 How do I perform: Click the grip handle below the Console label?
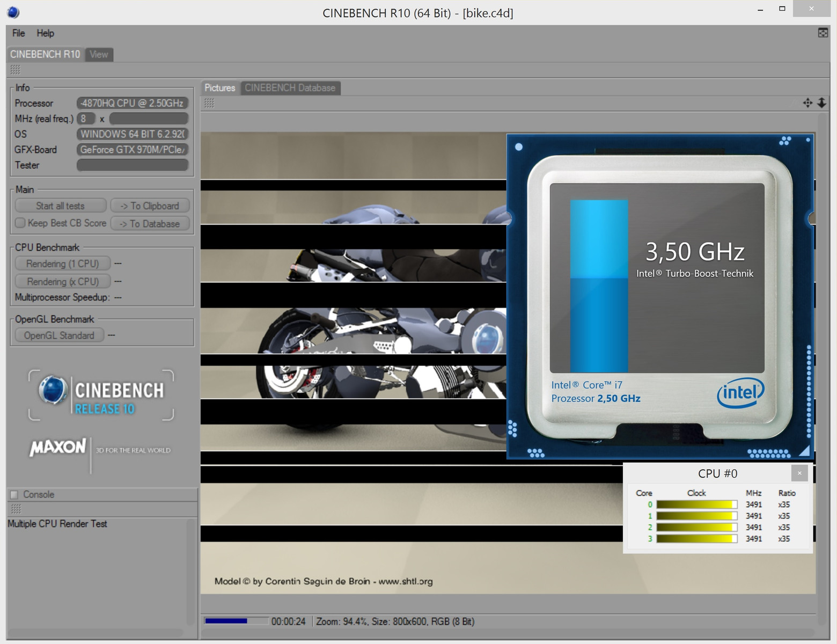pyautogui.click(x=16, y=508)
